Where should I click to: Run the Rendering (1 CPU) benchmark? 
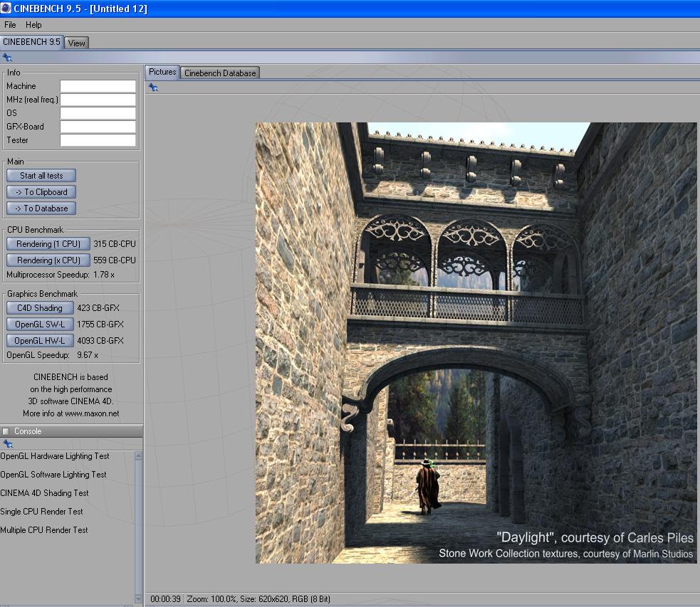point(48,244)
